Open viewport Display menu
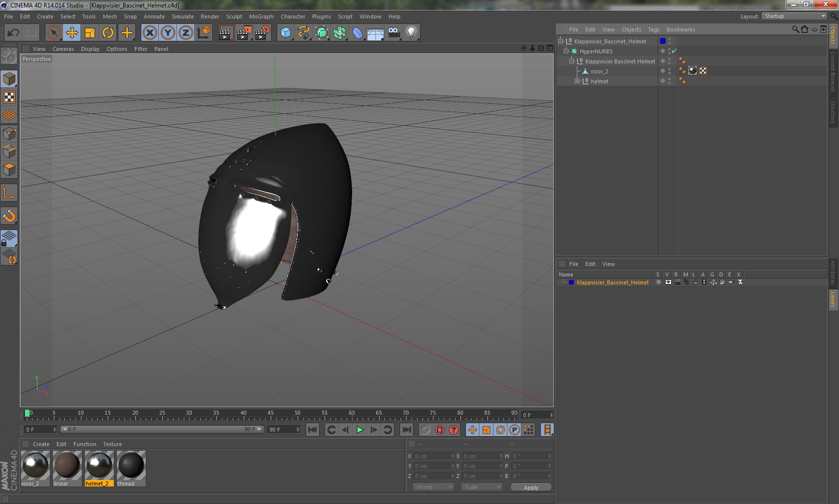 tap(90, 49)
